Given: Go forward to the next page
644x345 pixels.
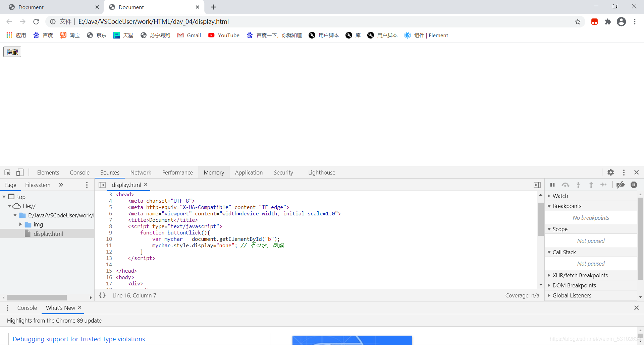Looking at the screenshot, I should (x=23, y=22).
